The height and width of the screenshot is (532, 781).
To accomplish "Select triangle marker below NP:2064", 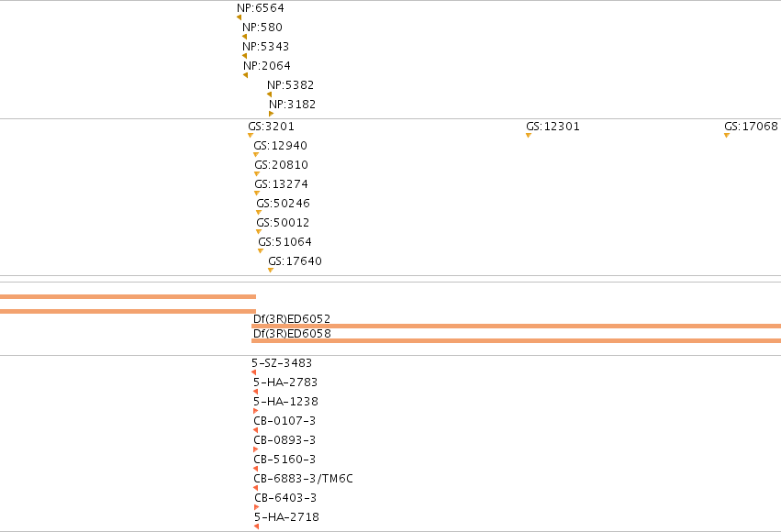I will [246, 75].
